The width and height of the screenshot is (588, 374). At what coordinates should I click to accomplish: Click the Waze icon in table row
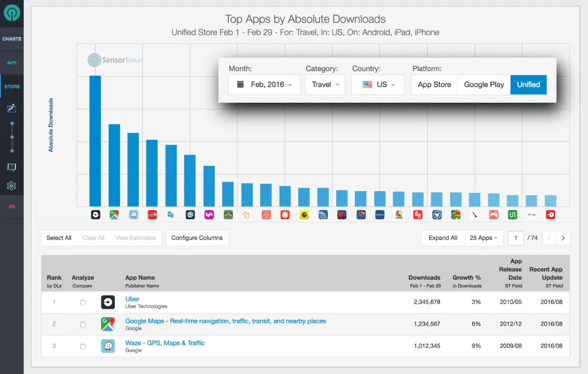click(x=108, y=346)
